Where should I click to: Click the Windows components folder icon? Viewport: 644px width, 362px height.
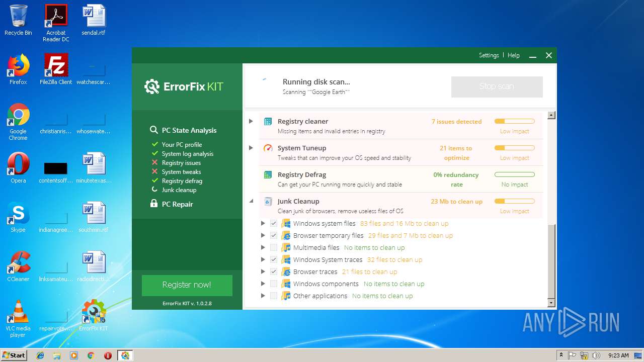click(286, 284)
